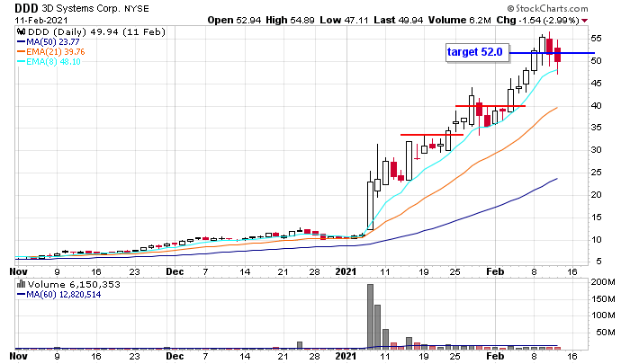Select the cyan EMA(8) legend line swatch
This screenshot has height=364, width=630.
tap(21, 62)
